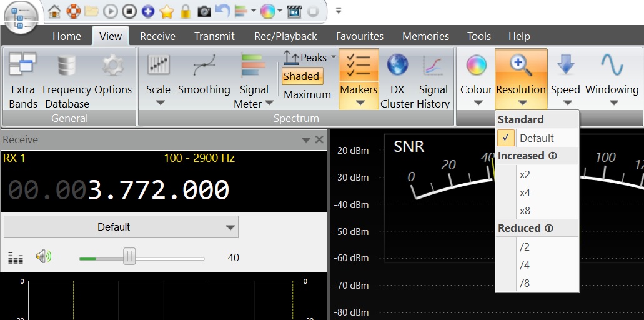The height and width of the screenshot is (320, 644).
Task: Click the Maximum spectrum button
Action: [307, 94]
